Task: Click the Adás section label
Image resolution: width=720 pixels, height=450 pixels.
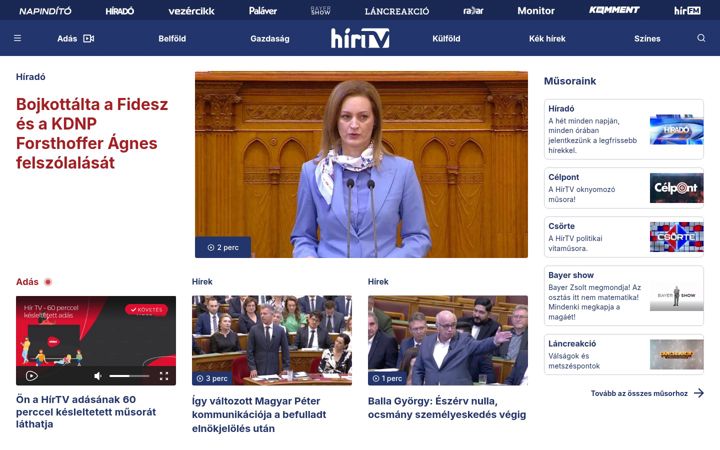Action: click(x=27, y=282)
